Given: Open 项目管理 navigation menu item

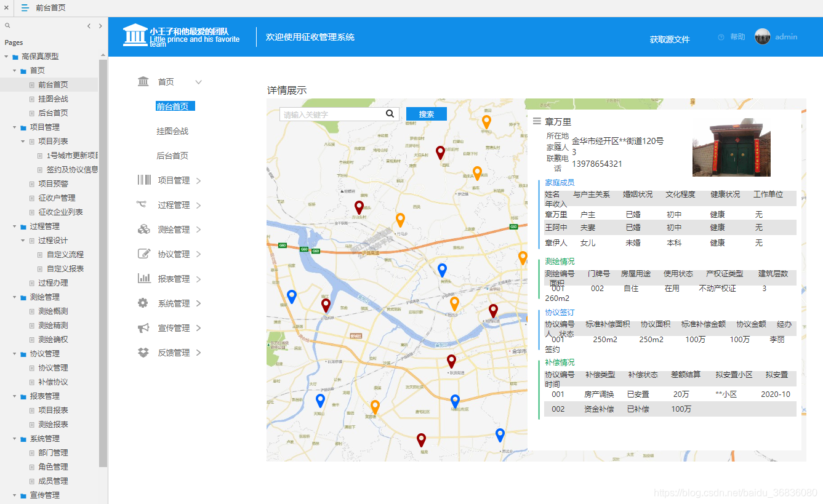Looking at the screenshot, I should (174, 180).
